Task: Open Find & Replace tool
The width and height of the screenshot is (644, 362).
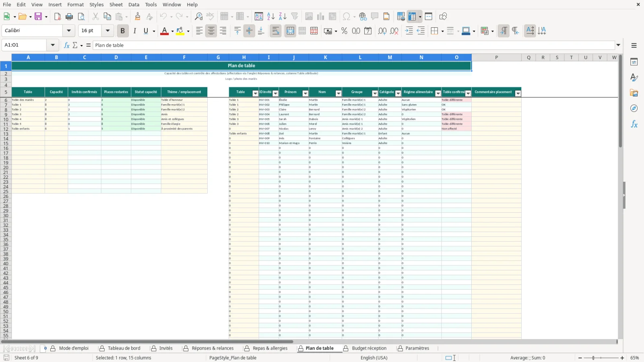Action: 198,16
